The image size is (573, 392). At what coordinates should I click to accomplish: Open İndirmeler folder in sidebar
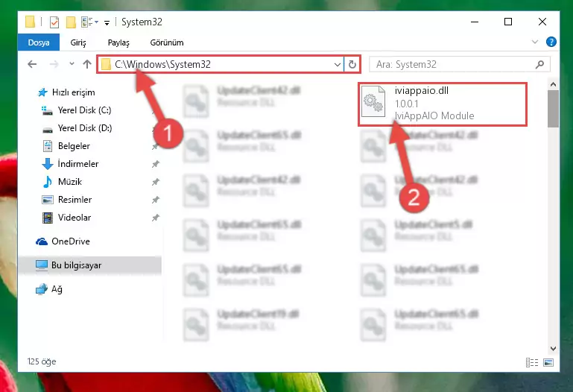coord(70,164)
